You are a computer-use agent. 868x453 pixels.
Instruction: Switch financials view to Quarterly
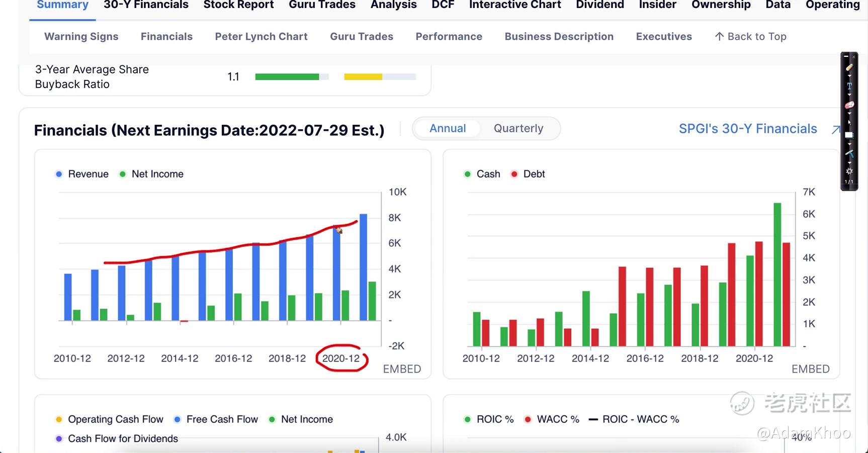518,129
